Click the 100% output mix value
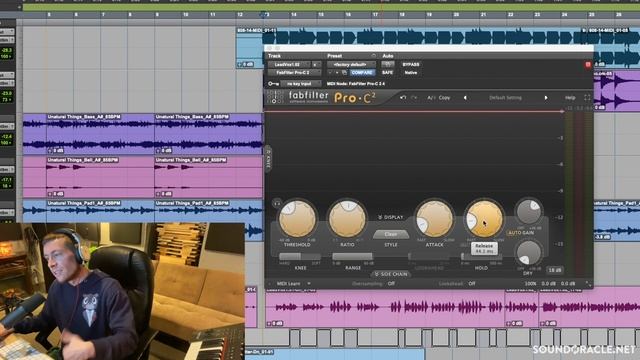The width and height of the screenshot is (640, 360). (530, 284)
